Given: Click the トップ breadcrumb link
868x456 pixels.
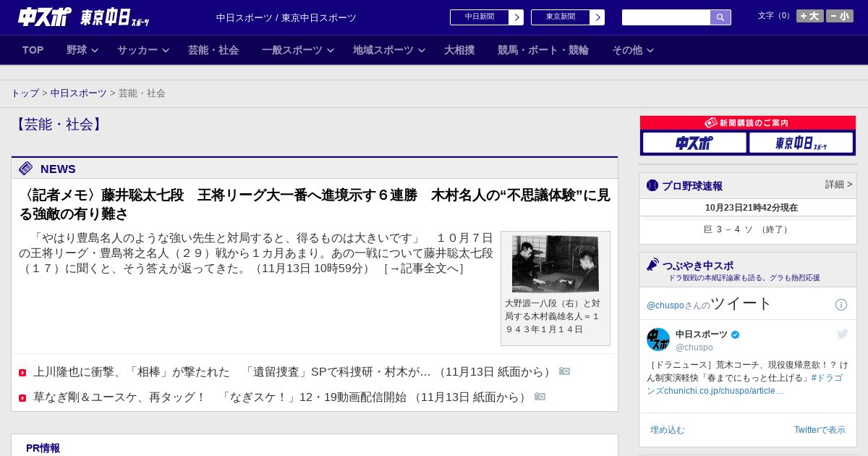Looking at the screenshot, I should coord(25,93).
